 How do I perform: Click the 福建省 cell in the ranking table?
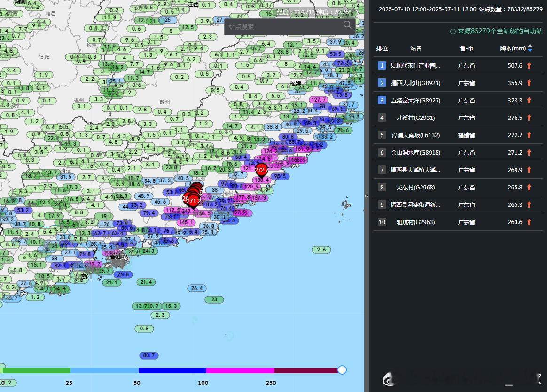[x=467, y=135]
